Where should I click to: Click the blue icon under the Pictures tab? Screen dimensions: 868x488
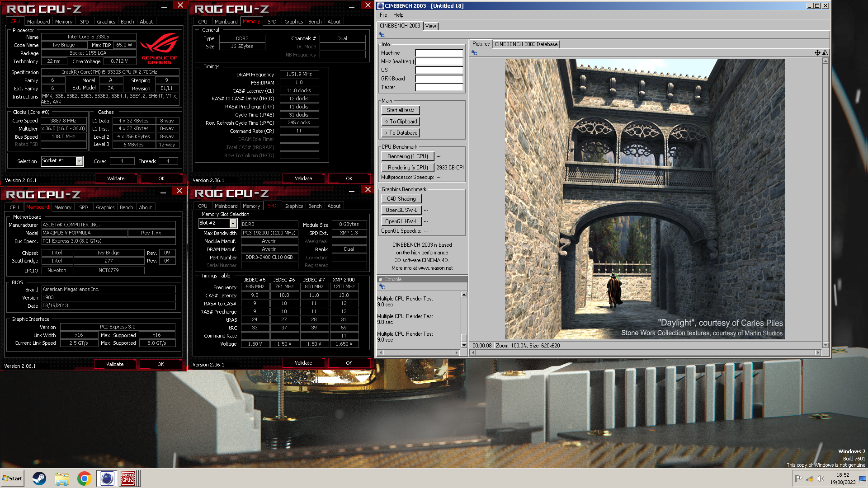pyautogui.click(x=474, y=53)
